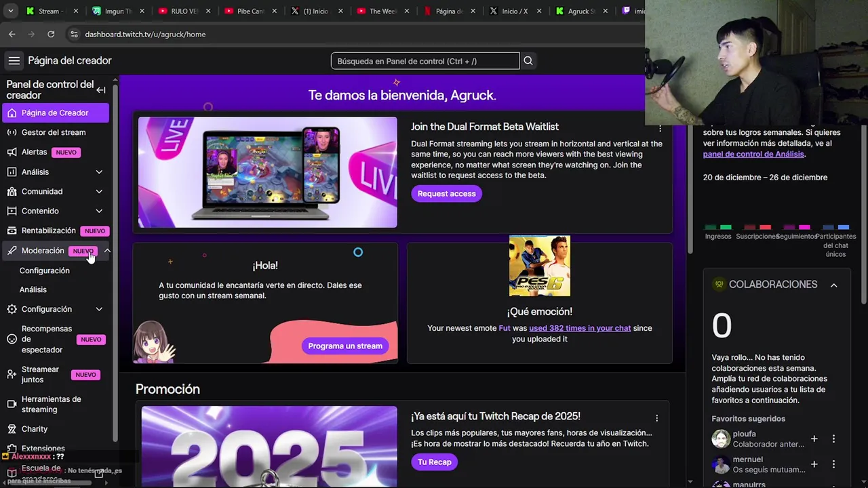The width and height of the screenshot is (868, 488).
Task: Open the used 382 times in your chat link
Action: point(580,328)
